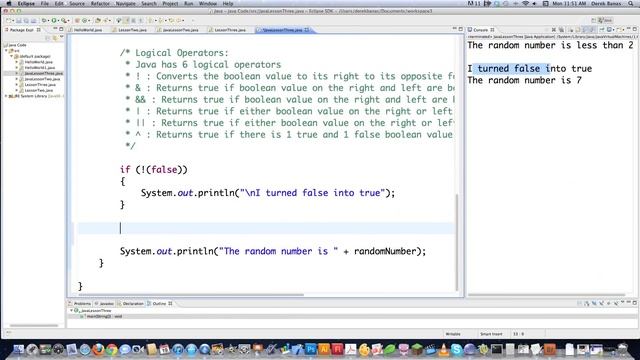Select main(String[]) method in Outline

pyautogui.click(x=102, y=316)
